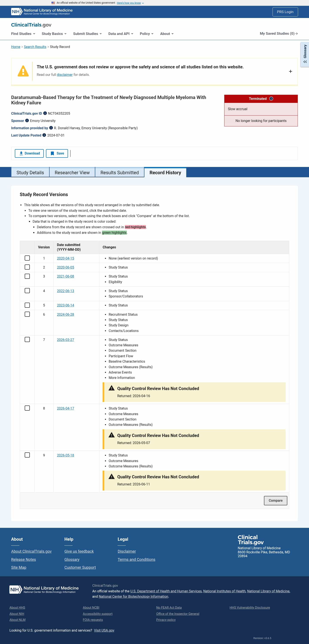This screenshot has height=644, width=309.
Task: Open the Privacy policy footer link
Action: click(166, 620)
